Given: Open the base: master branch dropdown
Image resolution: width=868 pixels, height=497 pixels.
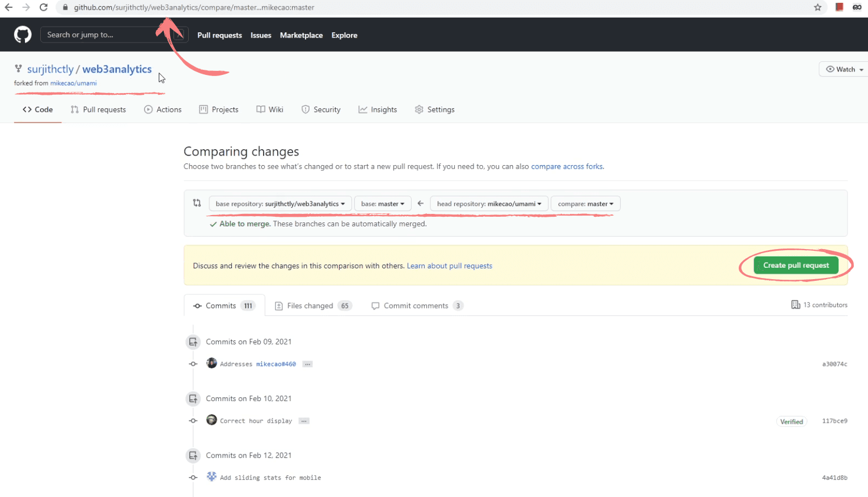Looking at the screenshot, I should tap(383, 204).
